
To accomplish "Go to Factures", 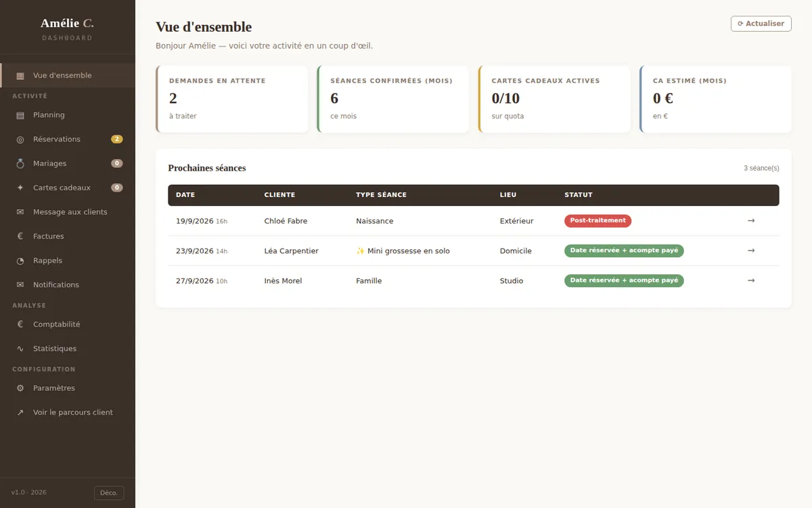I will 68,236.
